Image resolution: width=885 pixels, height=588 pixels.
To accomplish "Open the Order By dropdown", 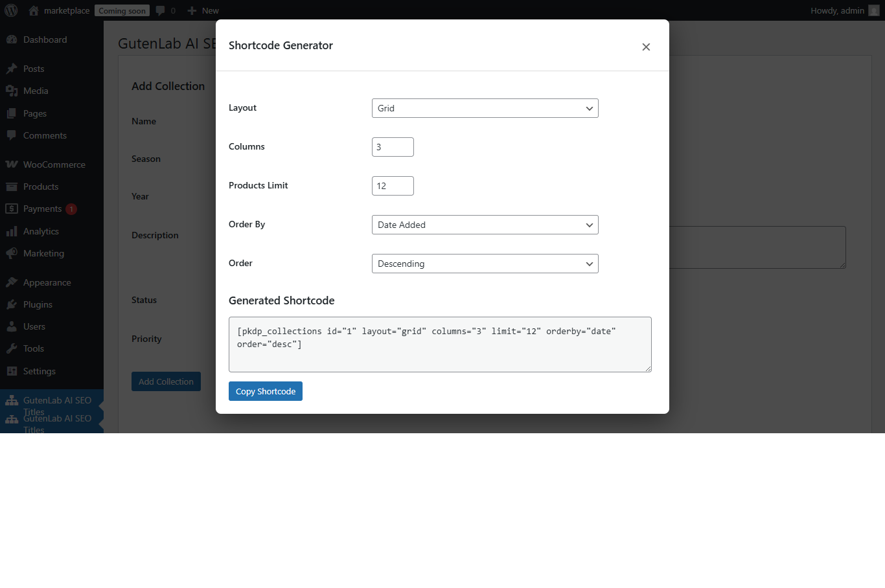I will (485, 225).
